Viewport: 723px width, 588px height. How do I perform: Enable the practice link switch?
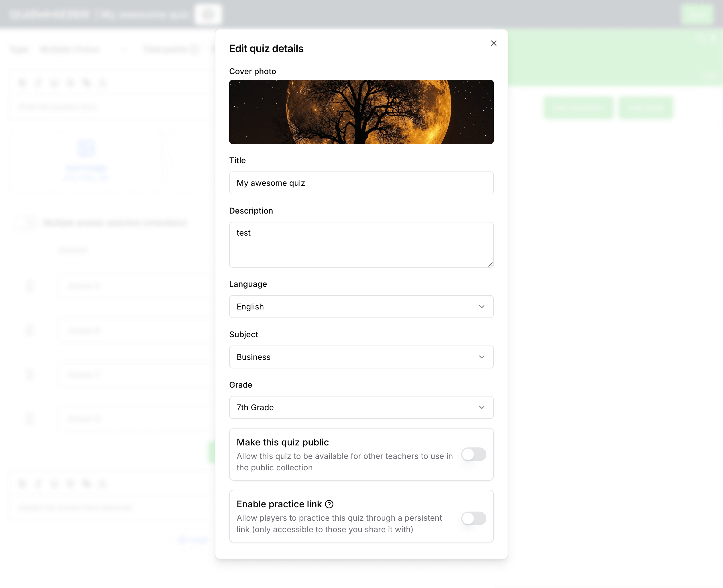(474, 518)
